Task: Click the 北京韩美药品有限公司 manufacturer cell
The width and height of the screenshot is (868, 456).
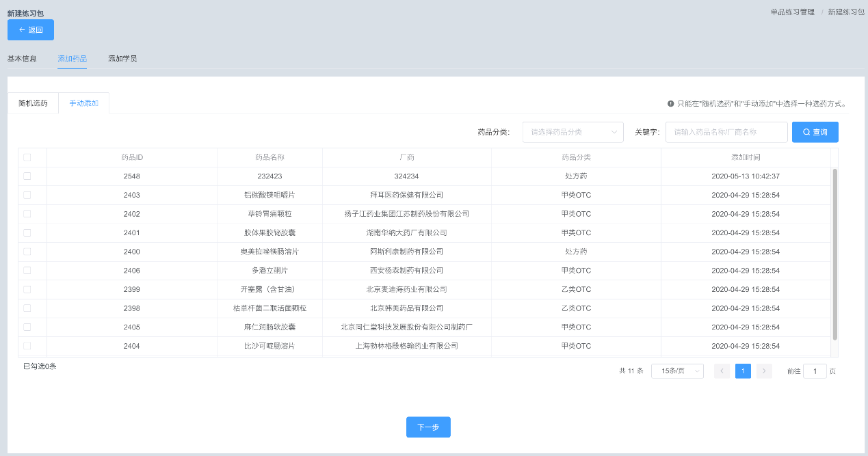Action: pyautogui.click(x=407, y=308)
